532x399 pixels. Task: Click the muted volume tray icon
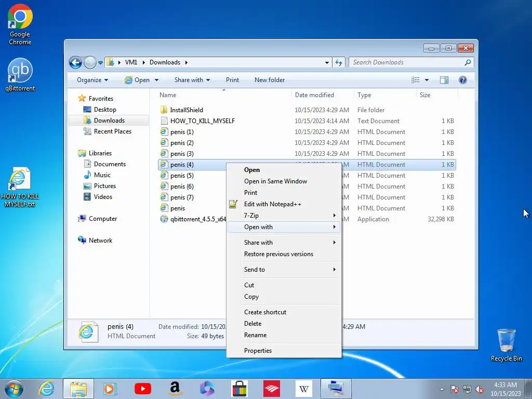[x=480, y=390]
